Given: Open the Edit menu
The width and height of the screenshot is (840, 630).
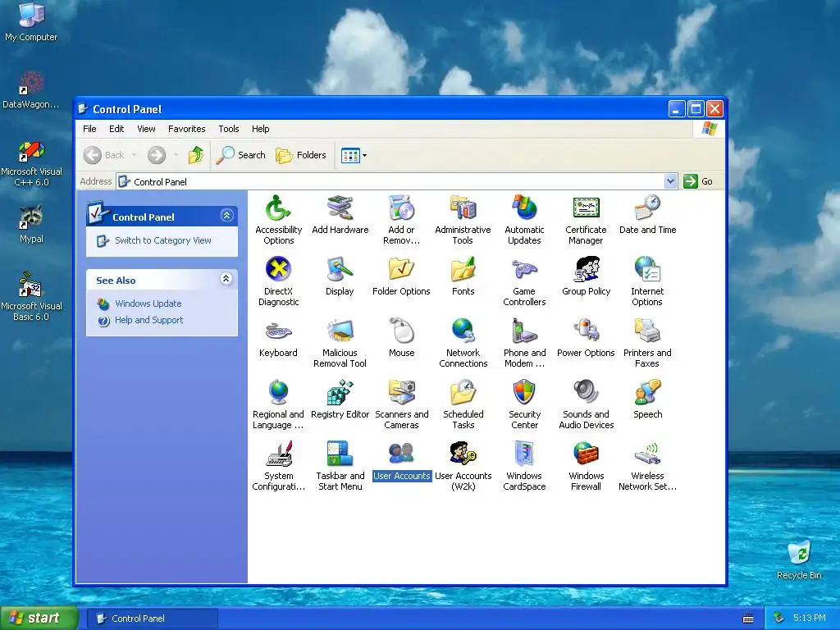Looking at the screenshot, I should click(116, 129).
